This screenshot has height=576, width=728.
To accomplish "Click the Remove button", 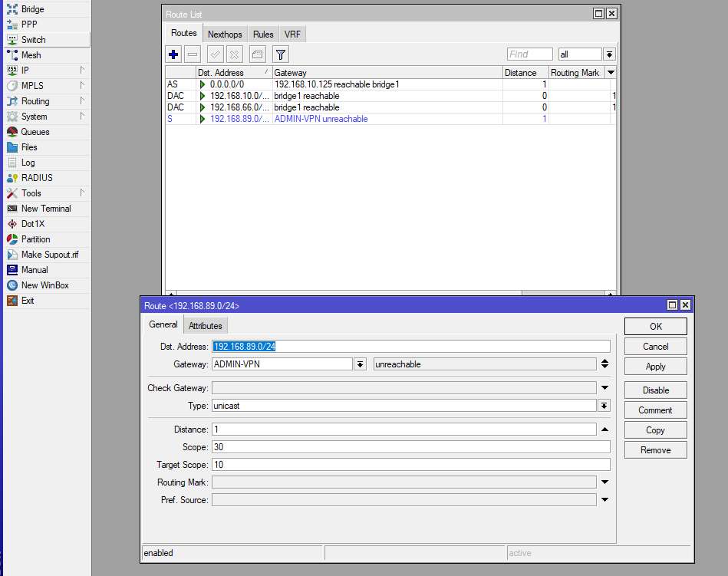I will (656, 450).
